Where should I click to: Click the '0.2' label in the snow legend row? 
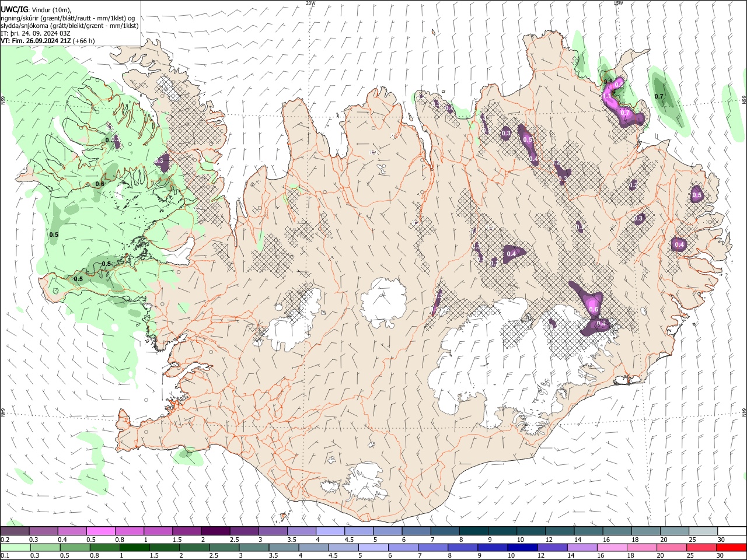5,540
